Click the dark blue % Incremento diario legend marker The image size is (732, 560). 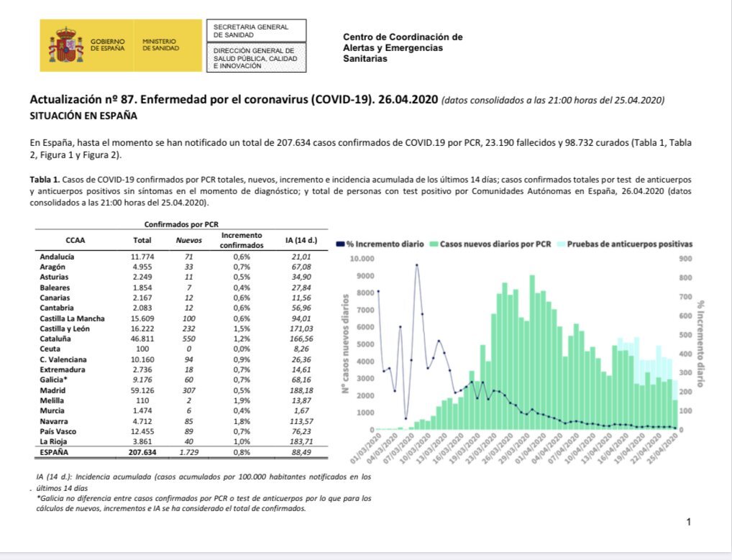tap(341, 244)
